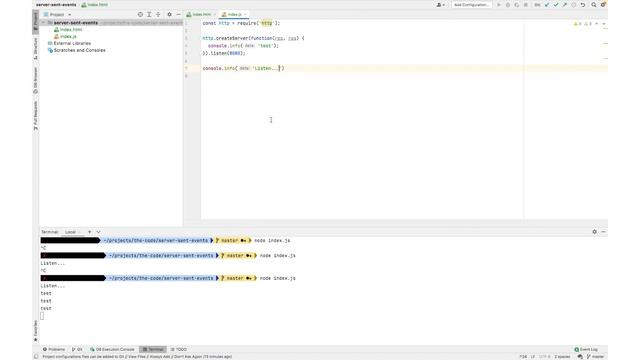The width and height of the screenshot is (640, 360).
Task: Click Collapse All icon in Project panel
Action: click(158, 14)
